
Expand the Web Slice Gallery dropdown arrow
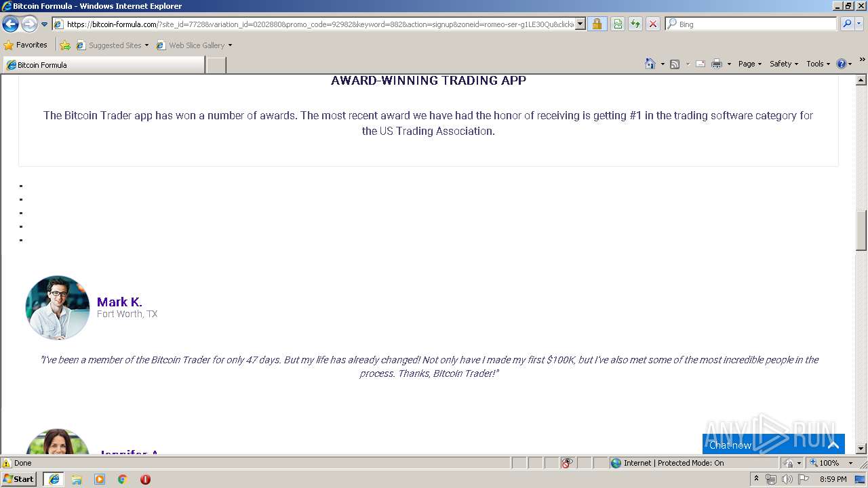click(230, 45)
